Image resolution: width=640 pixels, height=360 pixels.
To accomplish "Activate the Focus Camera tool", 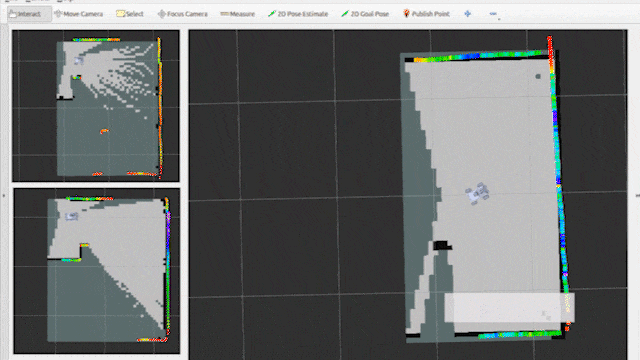I will click(x=183, y=14).
